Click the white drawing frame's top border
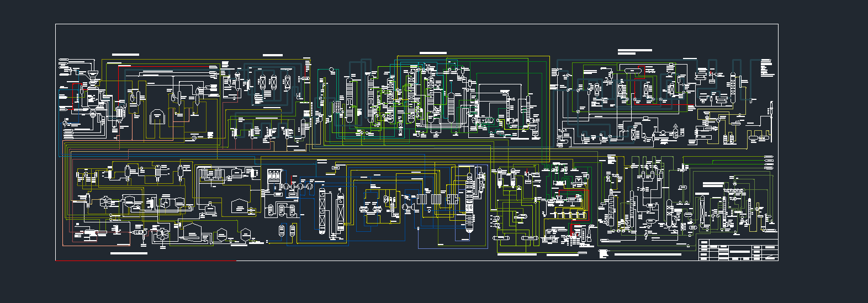The width and height of the screenshot is (868, 303). 417,24
